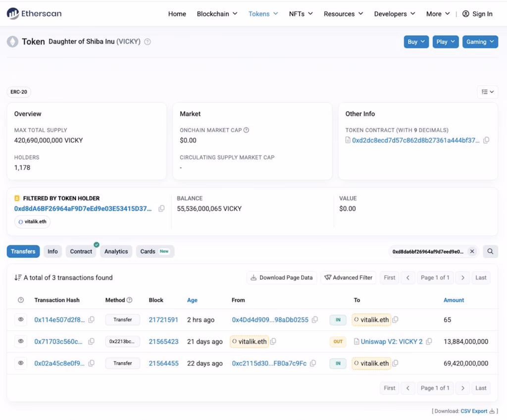The height and width of the screenshot is (420, 507).
Task: Select the Transfers tab
Action: tap(23, 251)
